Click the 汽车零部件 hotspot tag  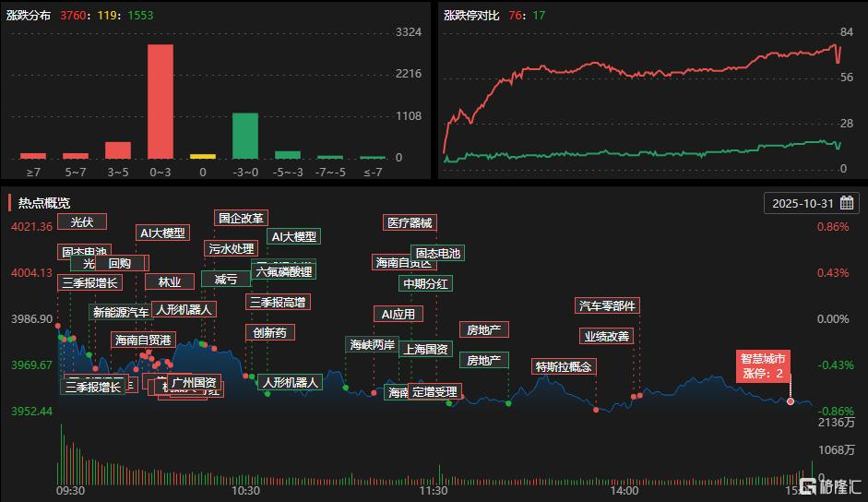tap(606, 305)
